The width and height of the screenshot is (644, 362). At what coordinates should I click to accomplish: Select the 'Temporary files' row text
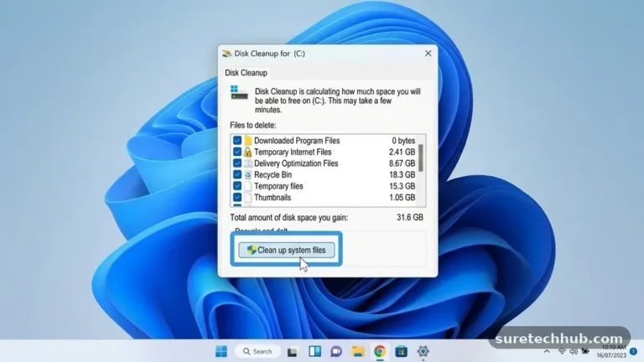278,186
